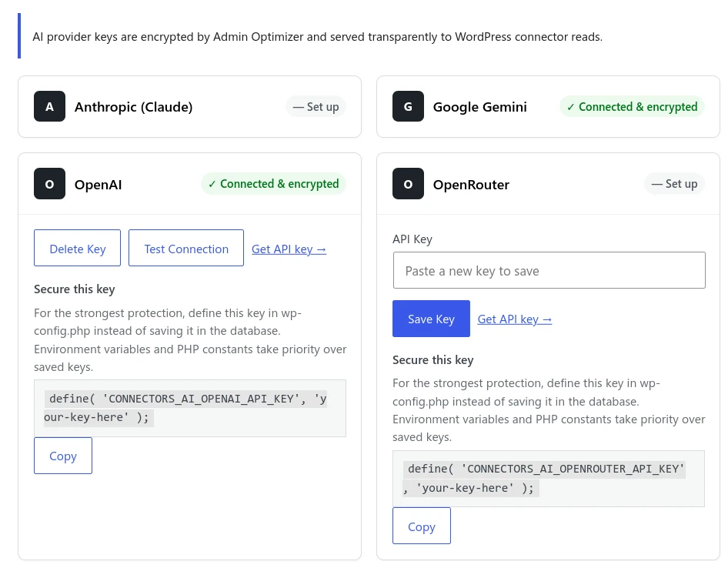Screen dimensions: 728x578
Task: Click Anthropic's 'Set up' status badge
Action: (316, 107)
